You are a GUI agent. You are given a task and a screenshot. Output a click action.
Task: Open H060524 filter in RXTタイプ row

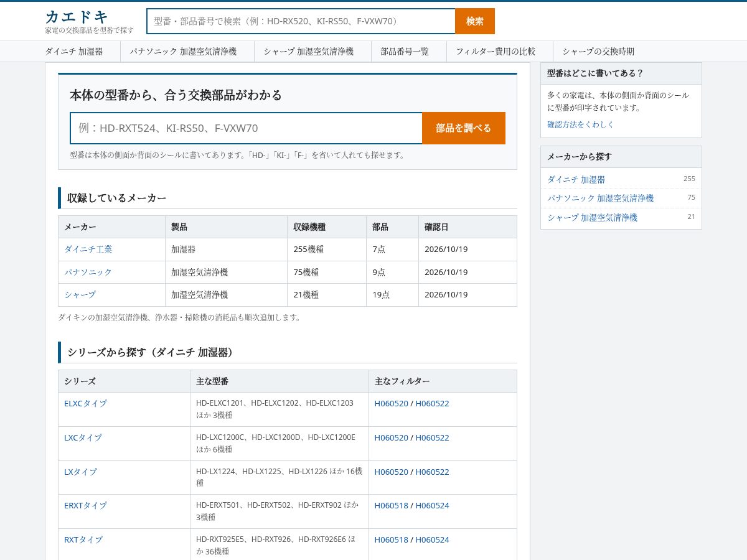[433, 539]
